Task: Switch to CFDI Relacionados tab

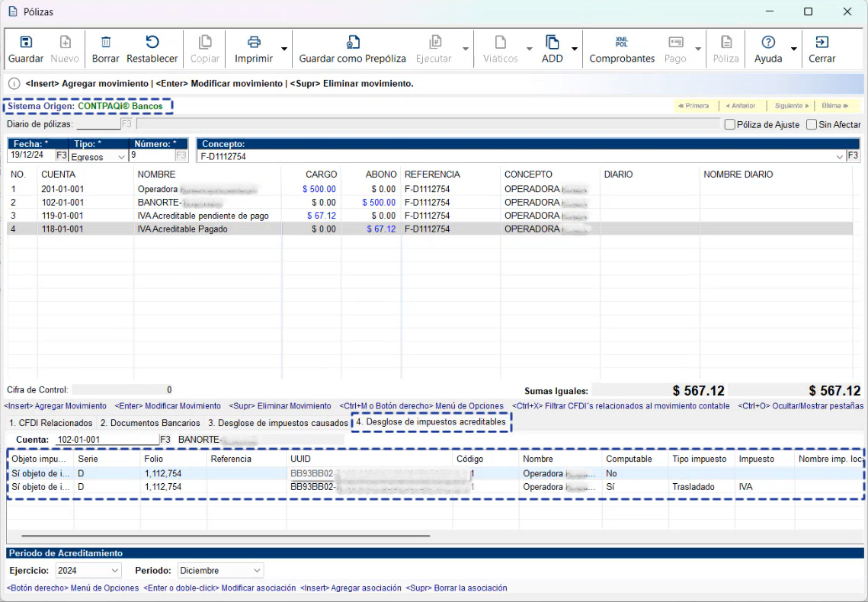Action: tap(50, 423)
